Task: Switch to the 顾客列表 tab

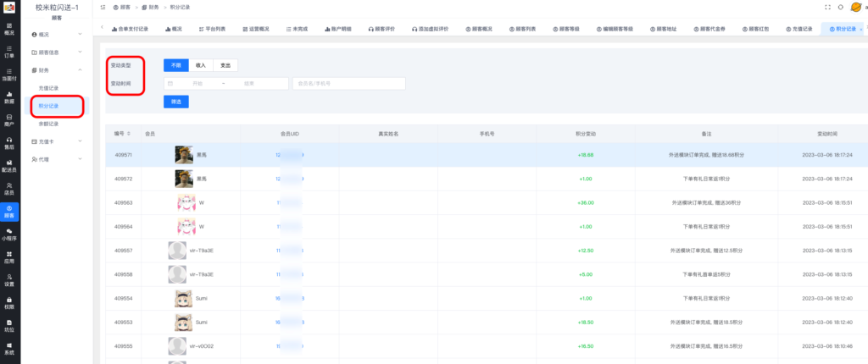Action: [x=522, y=29]
